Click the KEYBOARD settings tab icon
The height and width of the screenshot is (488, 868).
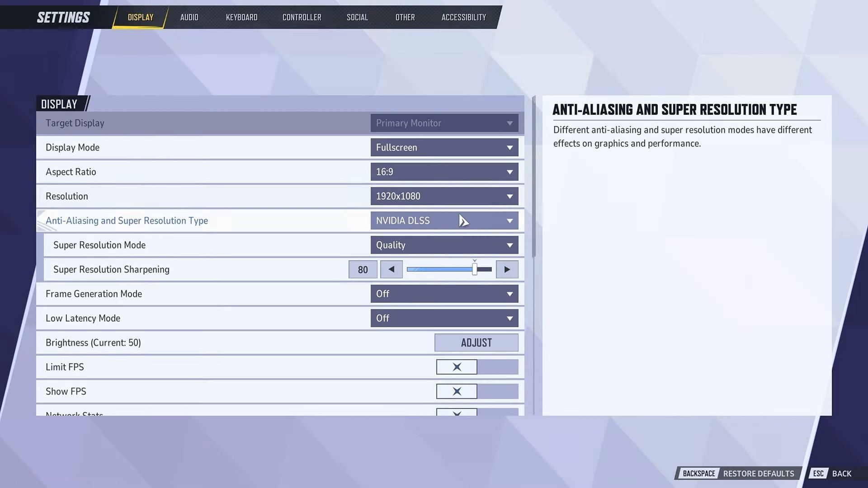(x=241, y=17)
